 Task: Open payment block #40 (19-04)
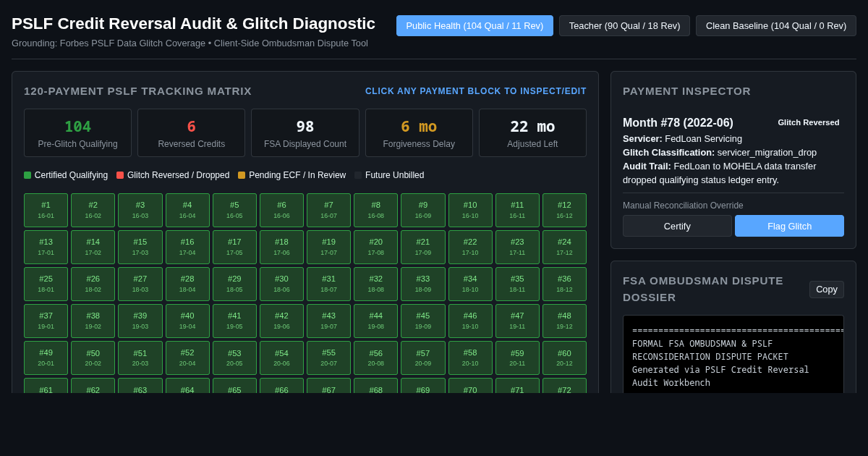187,321
